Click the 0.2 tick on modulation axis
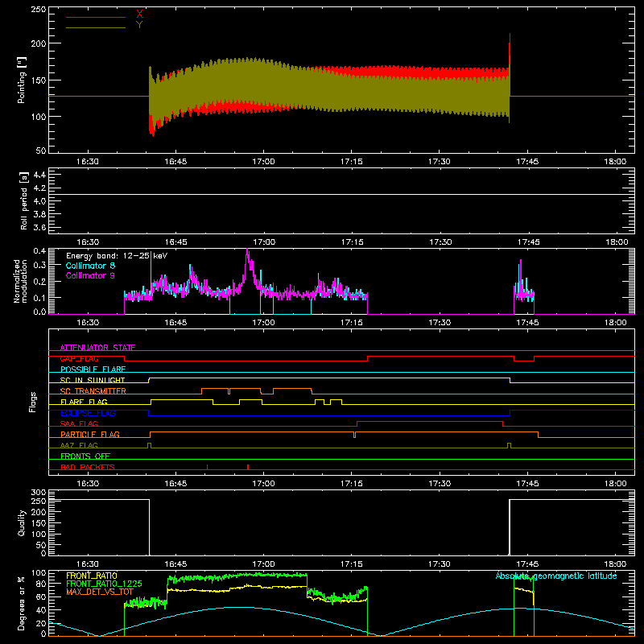This screenshot has width=644, height=644. (39, 282)
